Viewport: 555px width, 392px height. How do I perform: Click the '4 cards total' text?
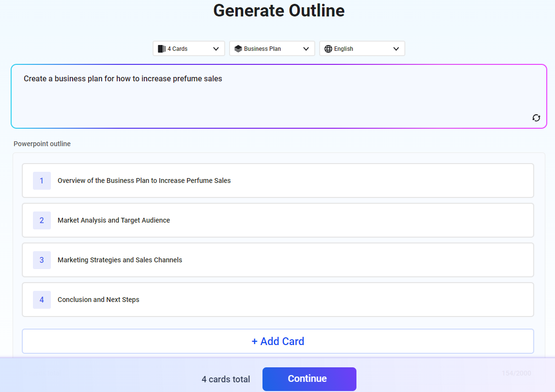[226, 379]
